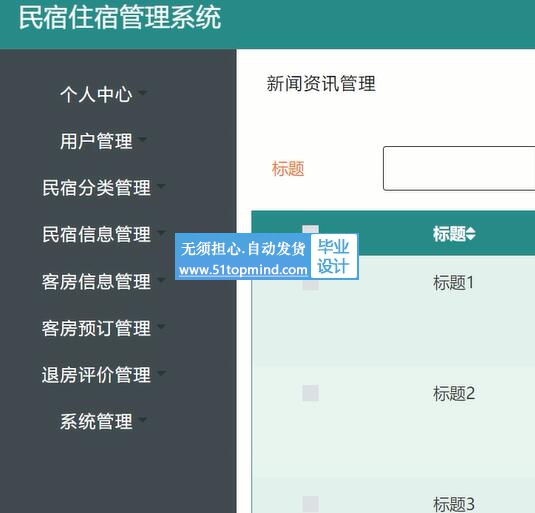This screenshot has width=535, height=513.
Task: Click the caret next to 客房预订管理
Action: coord(161,327)
